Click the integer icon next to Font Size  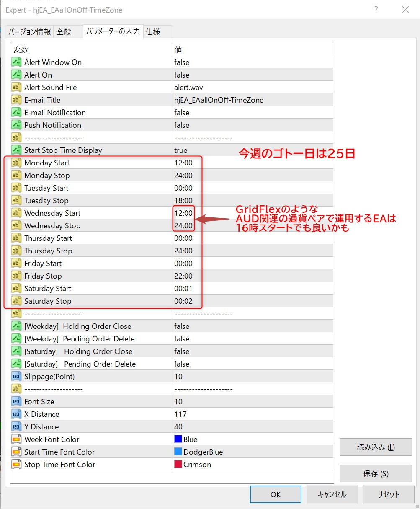(16, 402)
